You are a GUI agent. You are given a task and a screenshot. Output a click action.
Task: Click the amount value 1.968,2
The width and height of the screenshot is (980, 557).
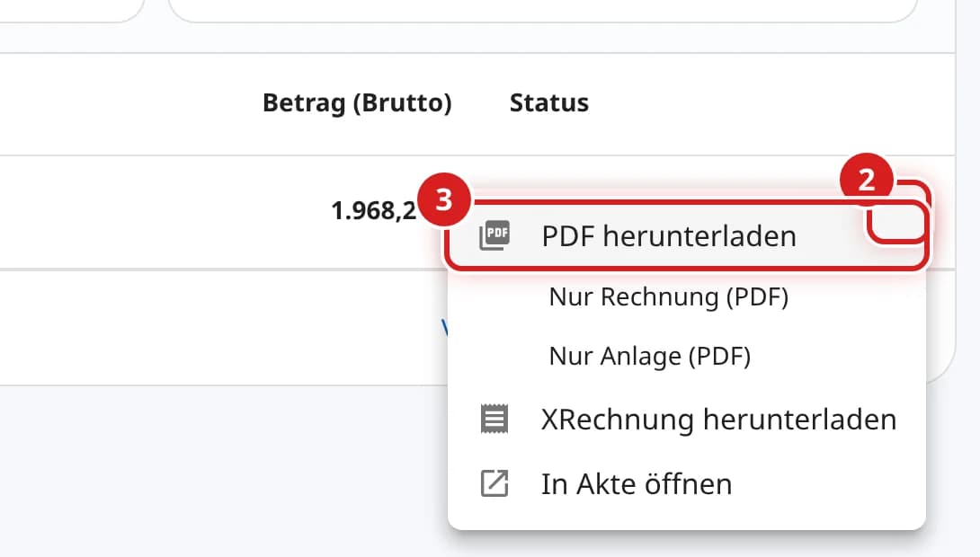click(x=373, y=211)
